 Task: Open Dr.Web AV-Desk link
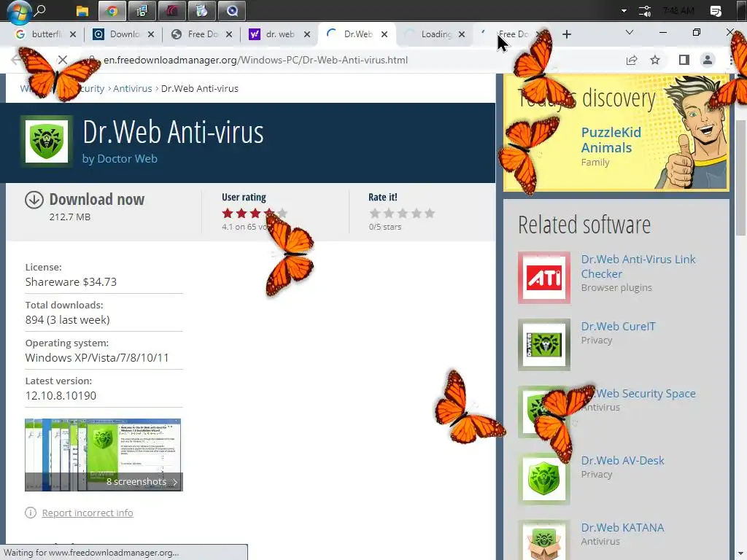click(x=623, y=461)
